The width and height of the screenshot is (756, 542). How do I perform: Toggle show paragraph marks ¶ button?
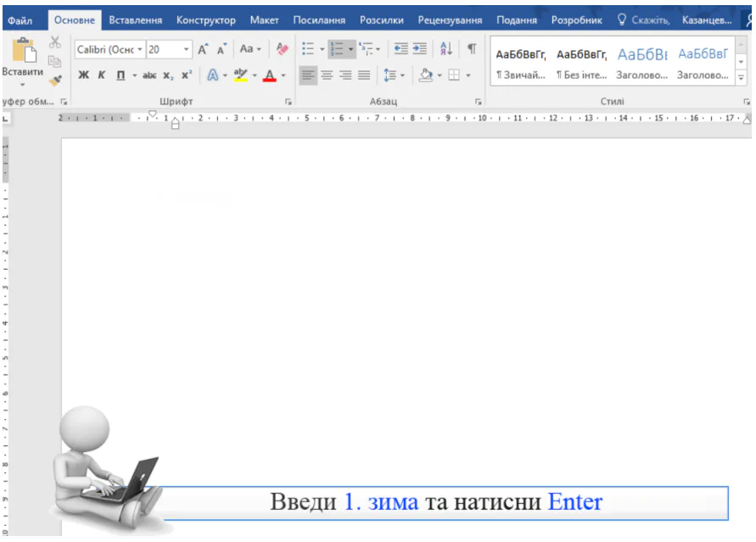coord(472,50)
